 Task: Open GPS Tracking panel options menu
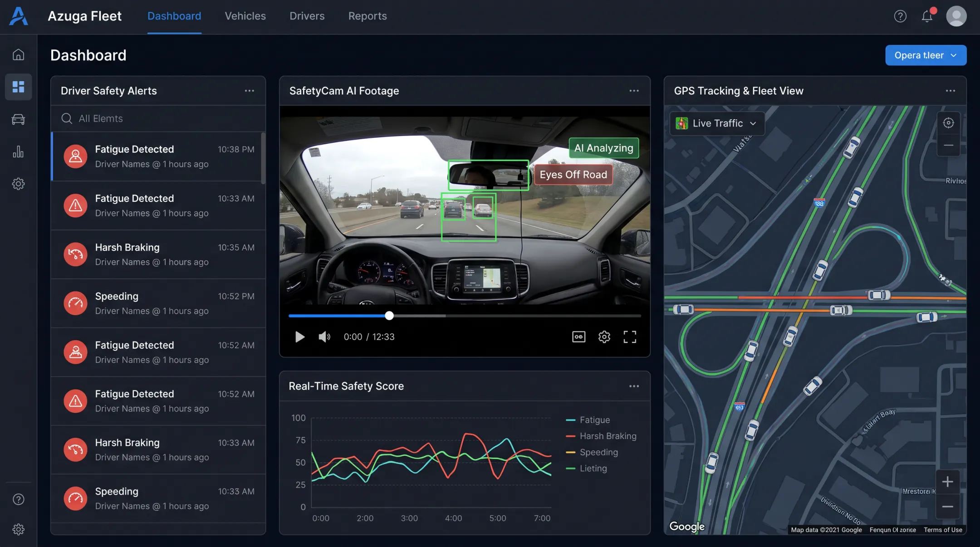951,91
